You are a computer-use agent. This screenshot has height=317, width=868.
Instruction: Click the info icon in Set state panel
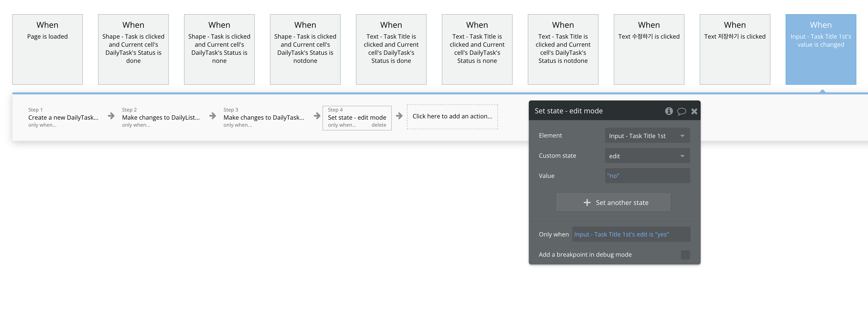[x=669, y=111]
